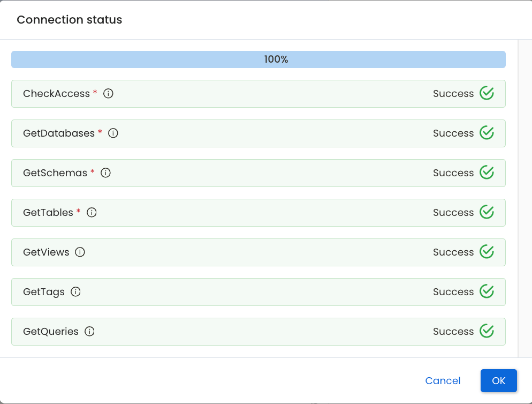
Task: Open the GetDatabases info tooltip icon
Action: [x=113, y=133]
